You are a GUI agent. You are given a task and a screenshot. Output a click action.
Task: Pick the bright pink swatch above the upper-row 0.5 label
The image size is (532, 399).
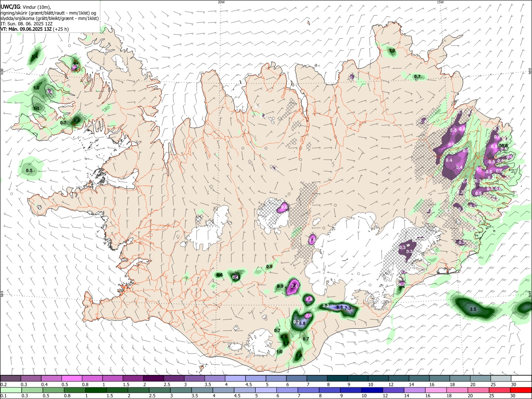click(x=71, y=379)
